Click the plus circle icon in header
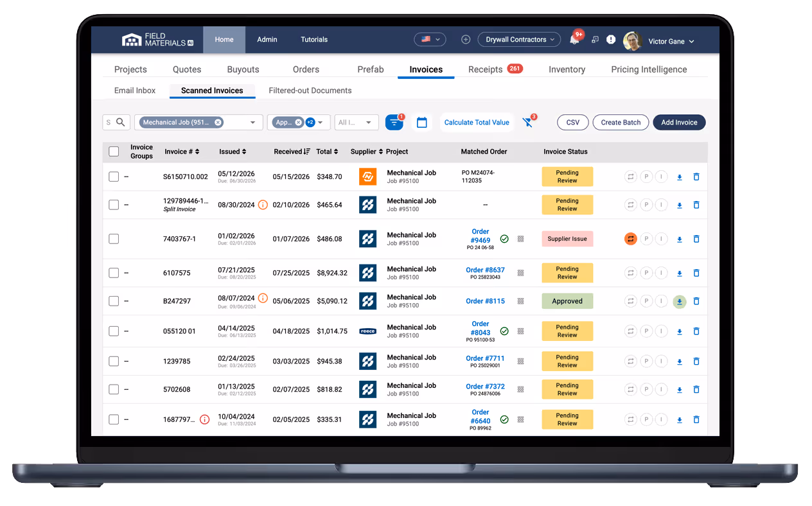812x506 pixels. [x=466, y=40]
